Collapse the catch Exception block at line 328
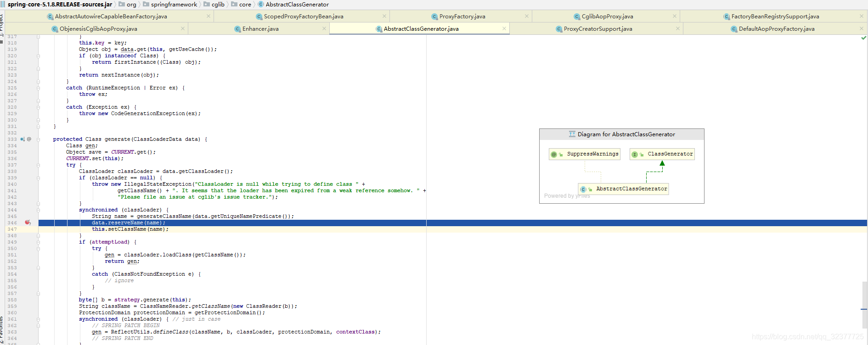 click(39, 107)
